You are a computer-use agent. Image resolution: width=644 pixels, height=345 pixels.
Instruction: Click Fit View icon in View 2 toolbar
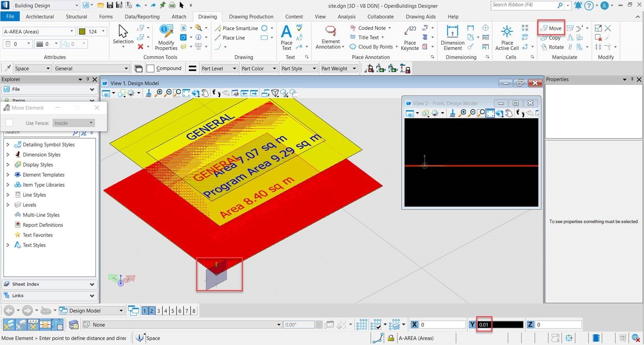(x=490, y=113)
